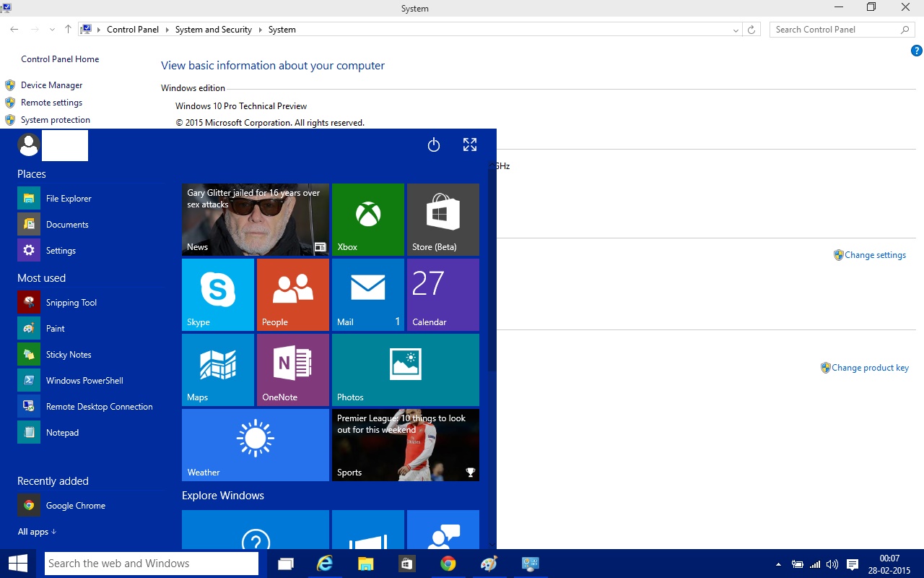The image size is (924, 578).
Task: Open Documents from Places
Action: [90, 225]
